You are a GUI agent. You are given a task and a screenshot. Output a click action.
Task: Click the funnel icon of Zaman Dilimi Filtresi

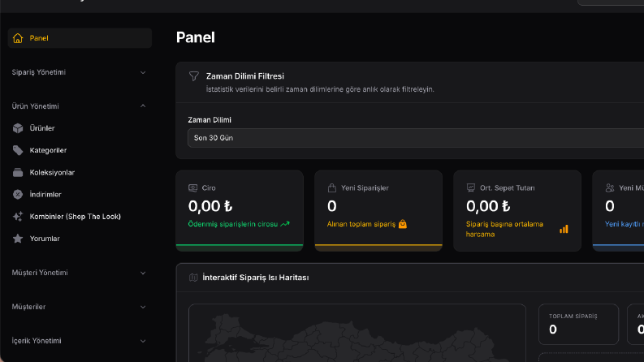[194, 76]
